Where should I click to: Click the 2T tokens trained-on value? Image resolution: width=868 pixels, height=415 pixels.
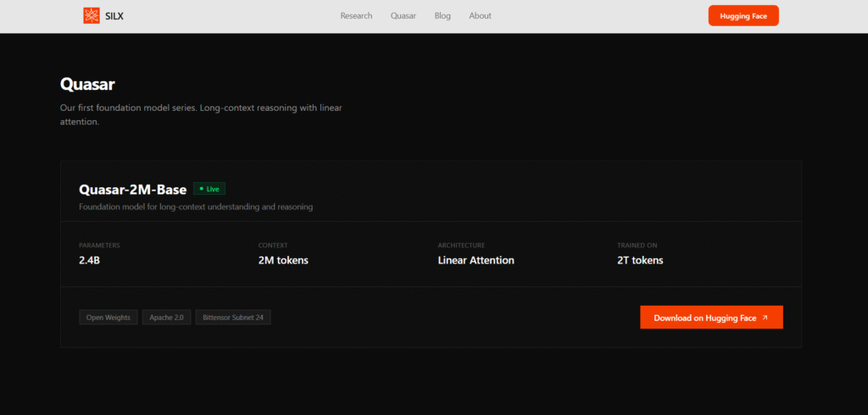[x=640, y=260]
